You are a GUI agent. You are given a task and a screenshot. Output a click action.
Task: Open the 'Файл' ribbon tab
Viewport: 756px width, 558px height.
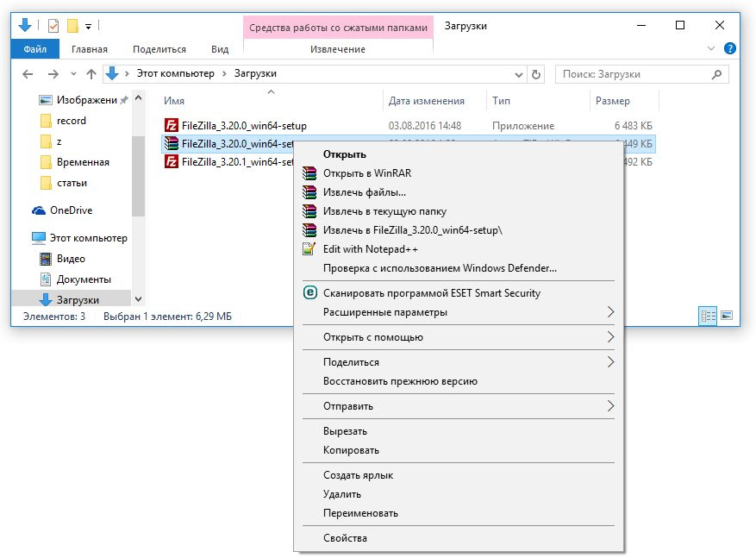[x=35, y=49]
